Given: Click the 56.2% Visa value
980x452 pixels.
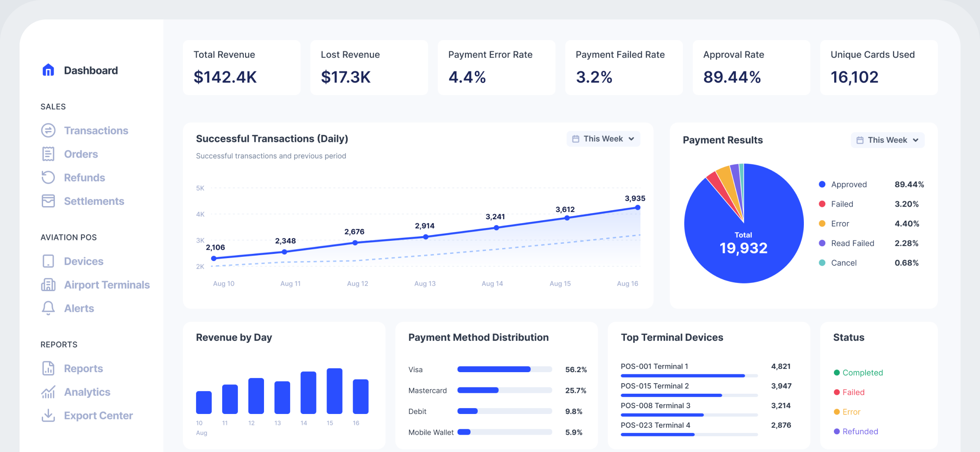Looking at the screenshot, I should (x=576, y=370).
